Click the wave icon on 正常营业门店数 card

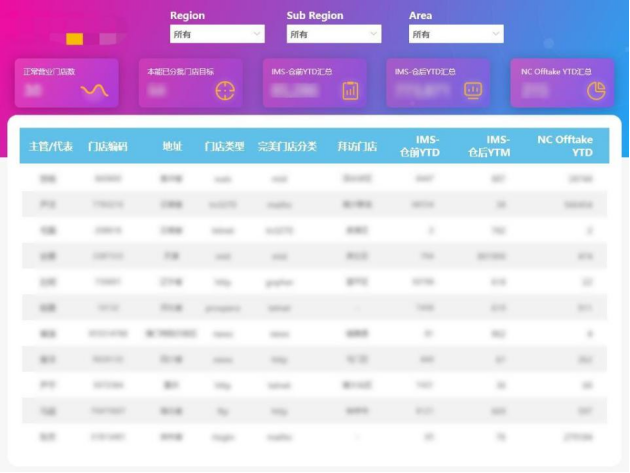point(94,90)
